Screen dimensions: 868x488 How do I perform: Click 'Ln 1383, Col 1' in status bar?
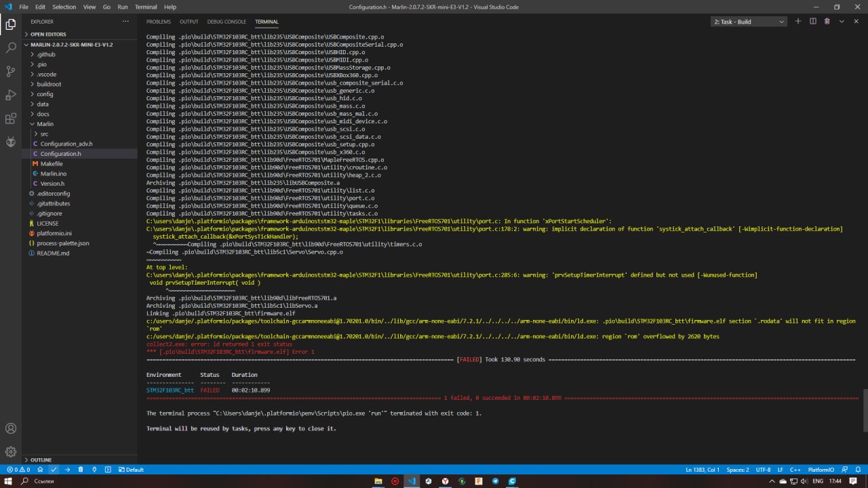click(x=702, y=470)
